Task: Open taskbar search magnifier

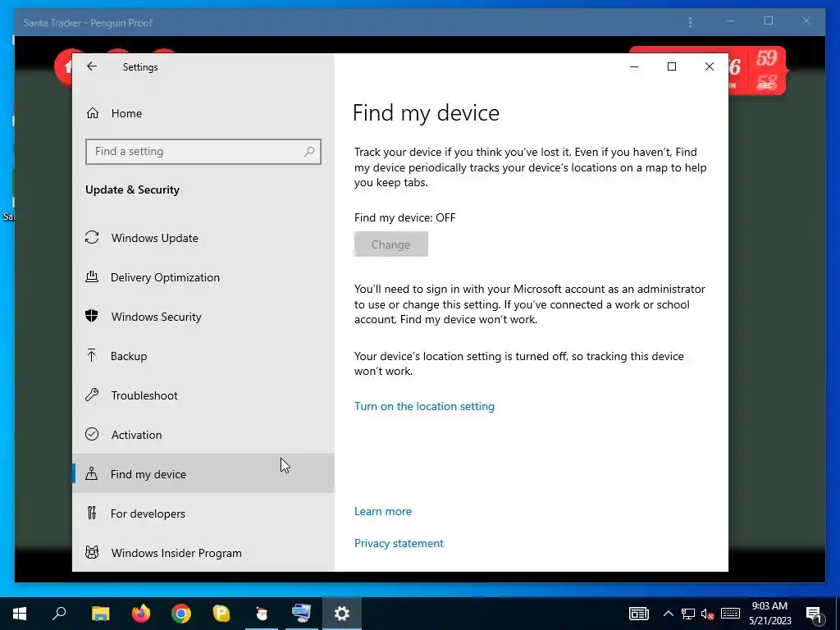Action: click(x=59, y=614)
